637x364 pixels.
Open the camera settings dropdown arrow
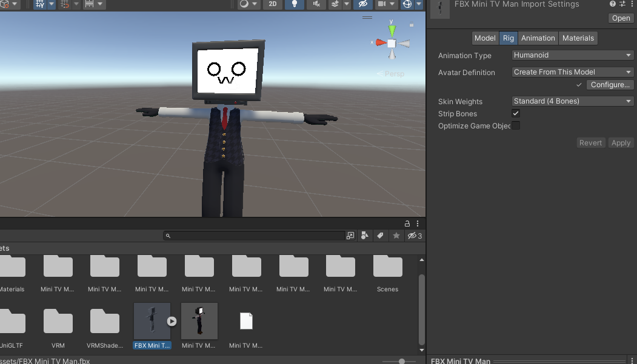coord(392,4)
